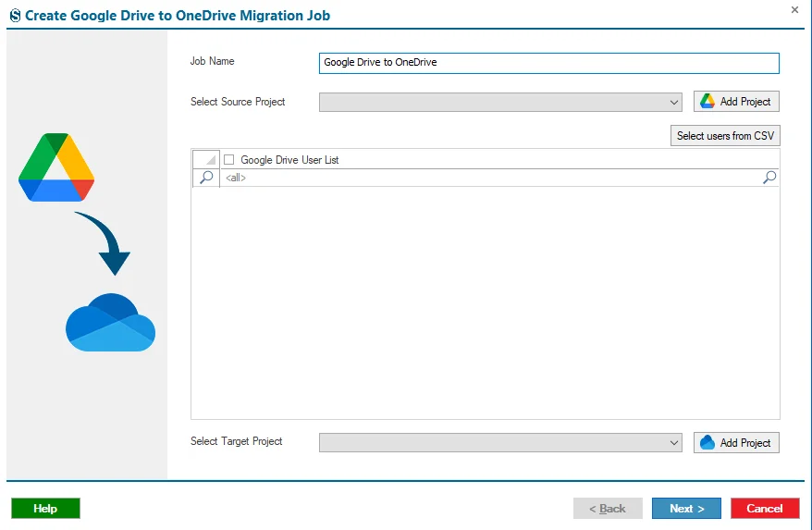Add a OneDrive target project
Viewport: 812px width, 530px height.
[736, 442]
